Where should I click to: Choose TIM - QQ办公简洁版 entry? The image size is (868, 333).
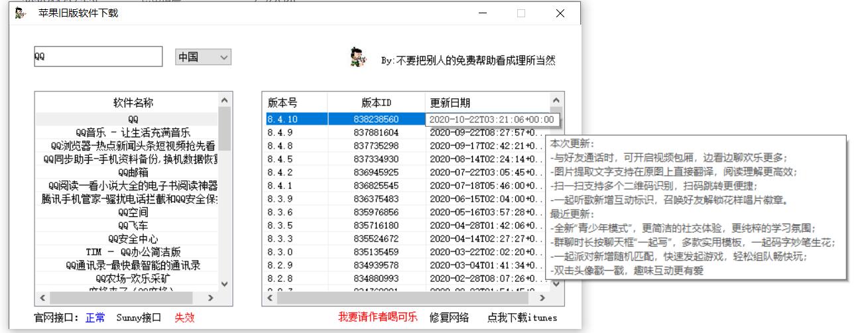[127, 251]
